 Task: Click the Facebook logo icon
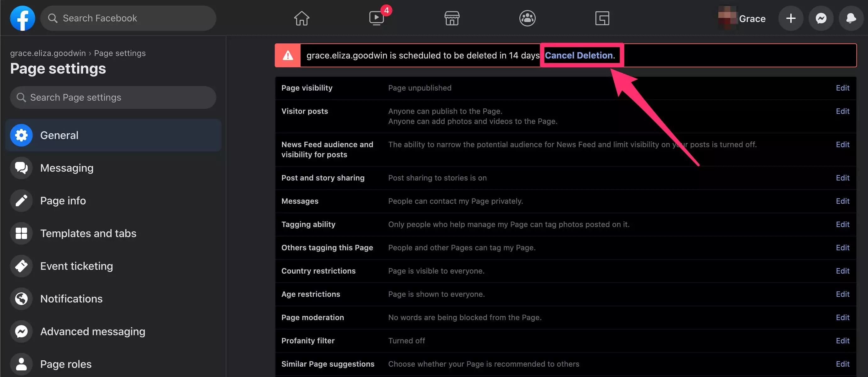tap(22, 18)
